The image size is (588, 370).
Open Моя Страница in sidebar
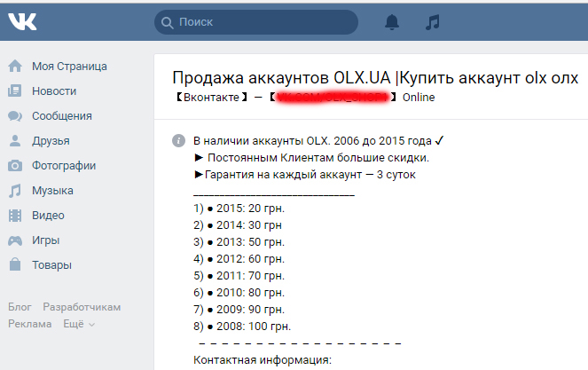click(69, 67)
